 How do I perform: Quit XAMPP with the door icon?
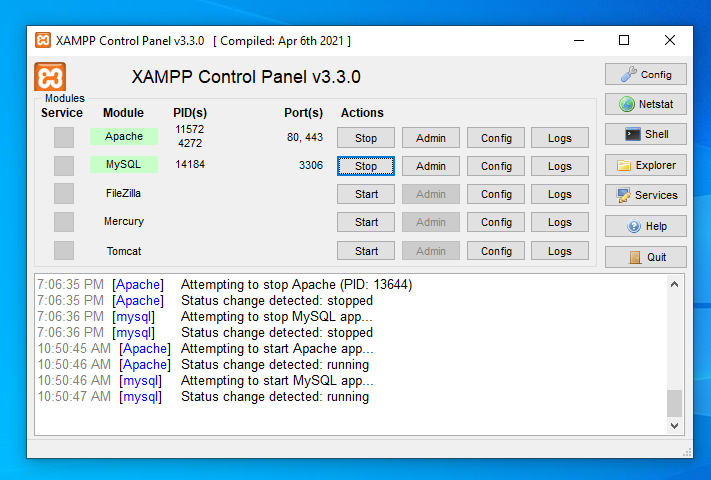pyautogui.click(x=645, y=257)
